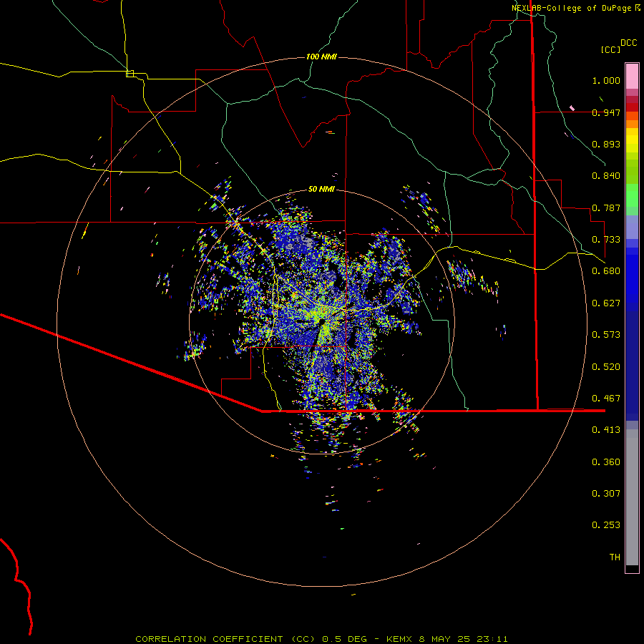Click the gray band in color scale

click(x=632, y=497)
